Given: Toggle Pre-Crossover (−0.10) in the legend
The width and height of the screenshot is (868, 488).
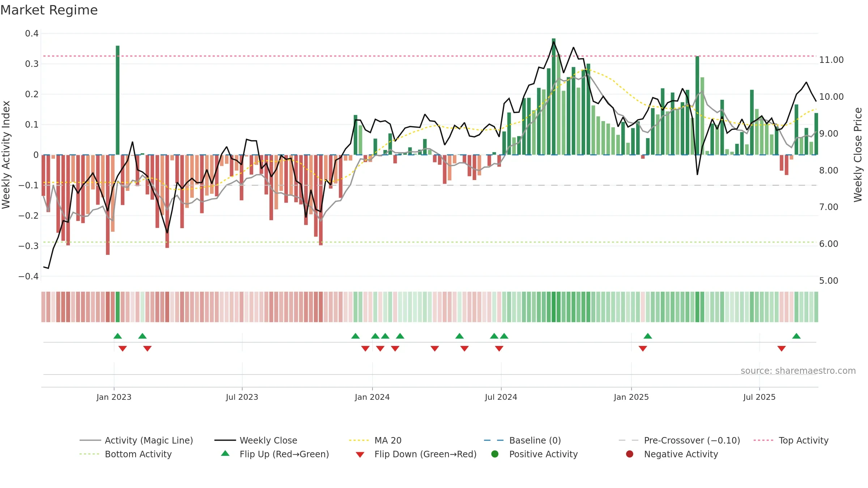Looking at the screenshot, I should click(x=679, y=440).
